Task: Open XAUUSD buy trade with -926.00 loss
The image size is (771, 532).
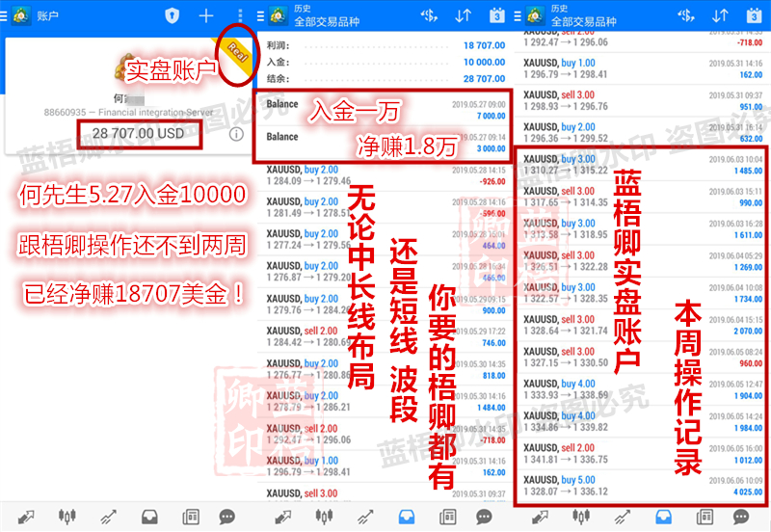Action: [x=385, y=175]
